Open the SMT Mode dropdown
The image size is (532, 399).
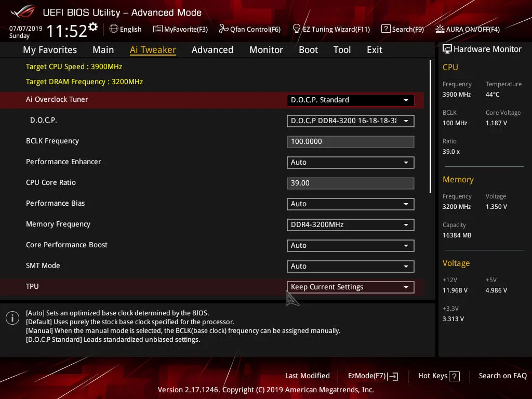(x=350, y=266)
